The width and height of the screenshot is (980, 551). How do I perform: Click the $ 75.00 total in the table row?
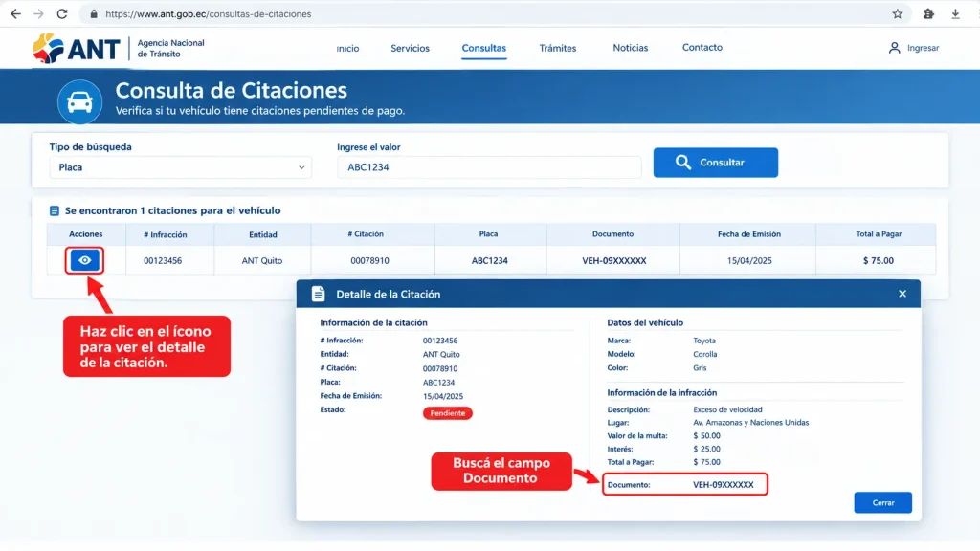point(879,260)
